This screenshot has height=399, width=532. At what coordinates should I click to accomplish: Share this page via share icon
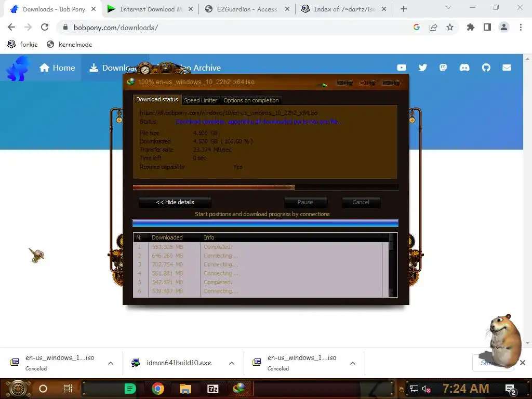[x=433, y=27]
